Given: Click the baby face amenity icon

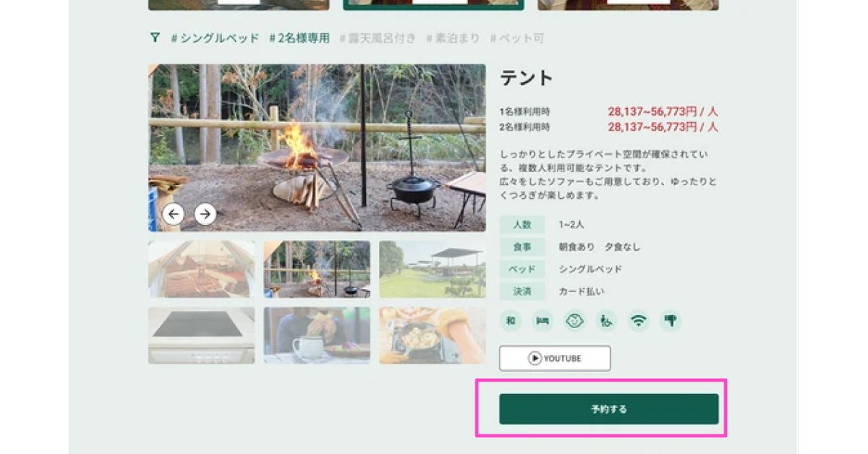Looking at the screenshot, I should [574, 321].
